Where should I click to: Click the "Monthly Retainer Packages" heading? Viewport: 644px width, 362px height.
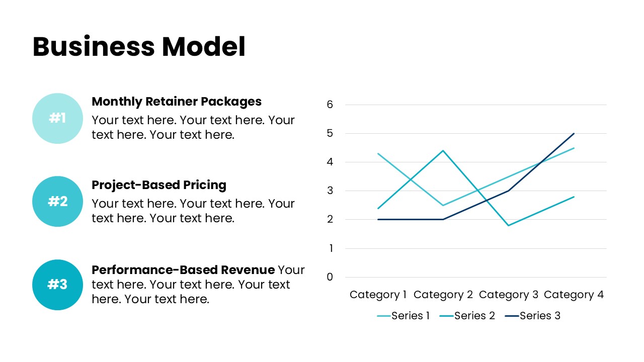177,102
